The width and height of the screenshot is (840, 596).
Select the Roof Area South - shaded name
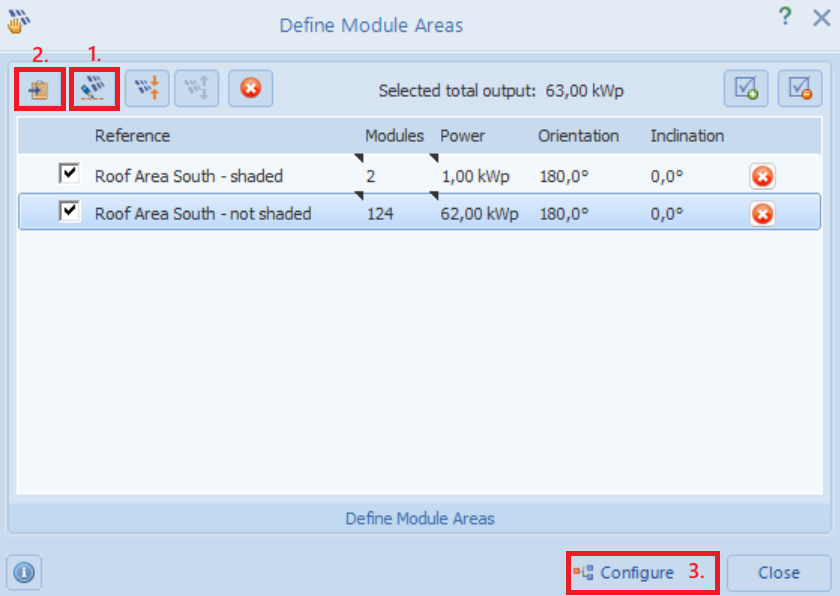point(188,177)
